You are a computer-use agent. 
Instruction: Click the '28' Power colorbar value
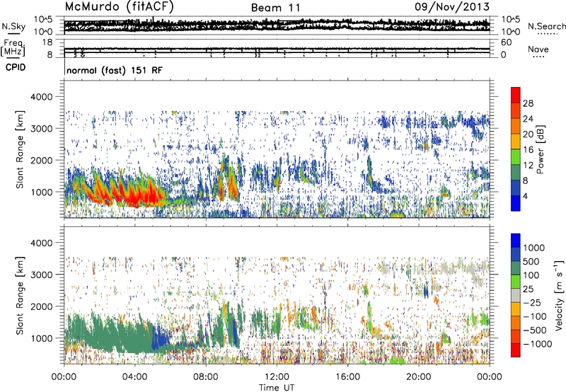click(528, 103)
